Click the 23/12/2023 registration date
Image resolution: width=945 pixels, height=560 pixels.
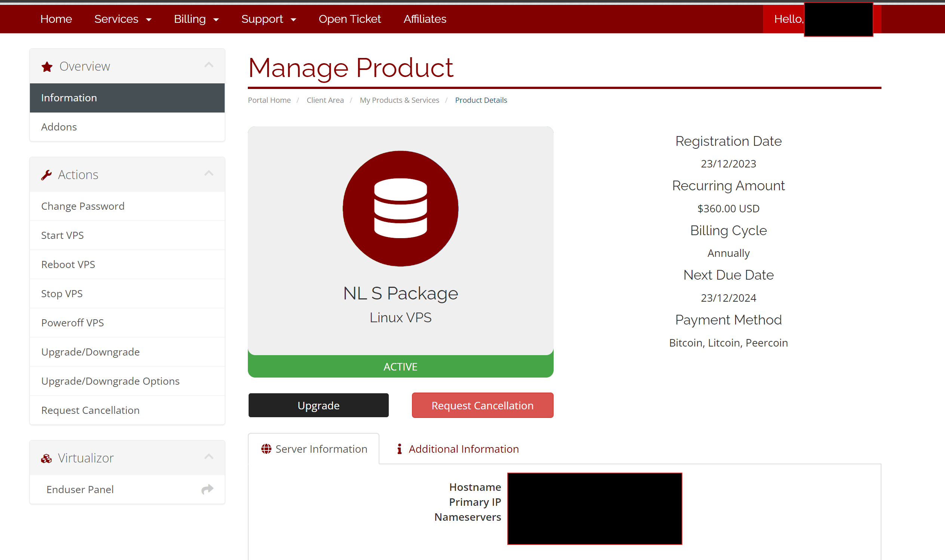[729, 164]
